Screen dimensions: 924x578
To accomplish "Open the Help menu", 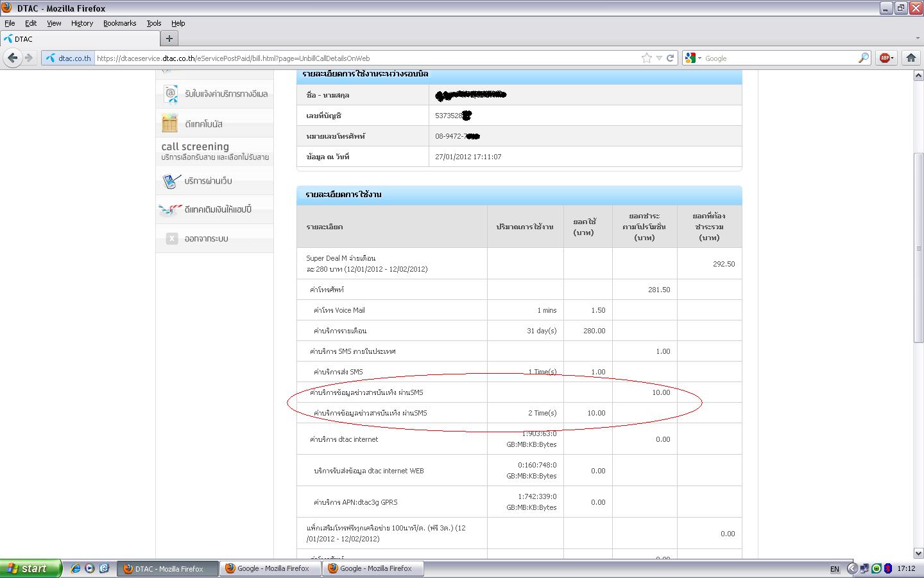I will pyautogui.click(x=178, y=23).
